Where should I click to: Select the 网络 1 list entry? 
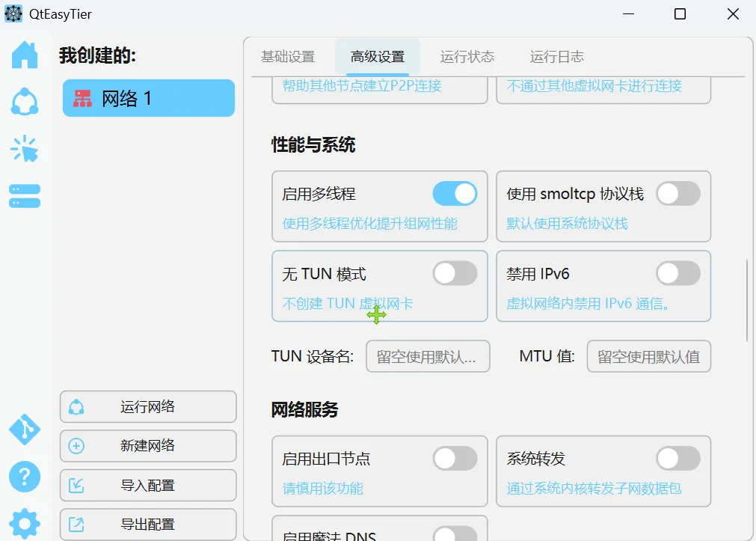point(149,98)
